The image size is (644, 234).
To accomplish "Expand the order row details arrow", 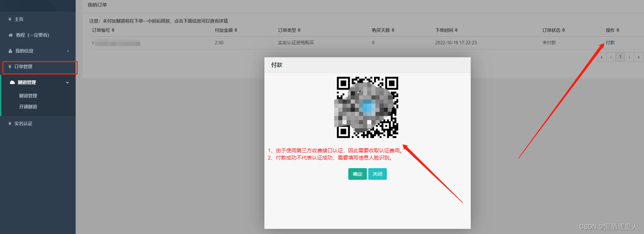I will tap(93, 43).
